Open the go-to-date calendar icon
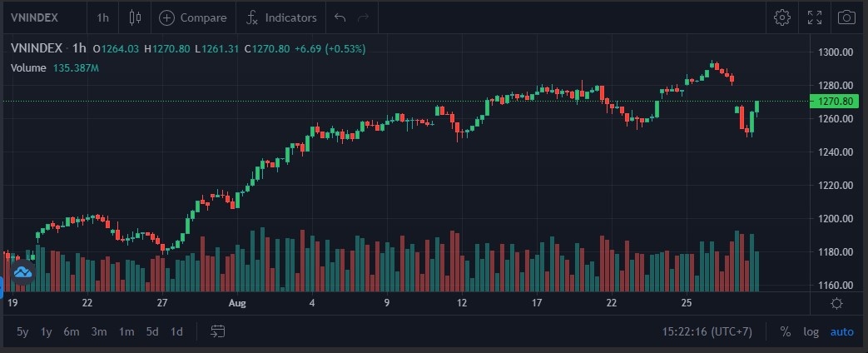Image resolution: width=868 pixels, height=353 pixels. [x=218, y=331]
